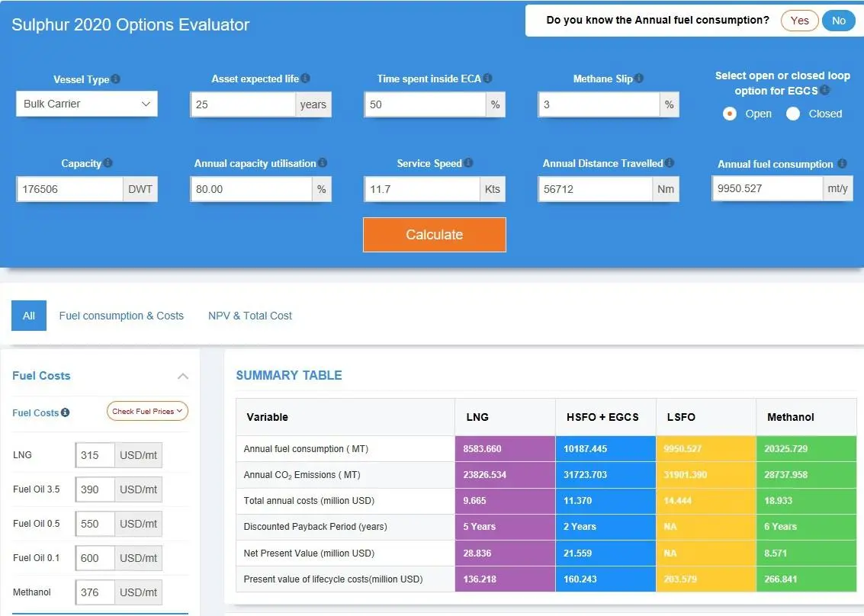Click info icon beside Fuel Costs sublabel
The width and height of the screenshot is (864, 616).
click(x=65, y=412)
